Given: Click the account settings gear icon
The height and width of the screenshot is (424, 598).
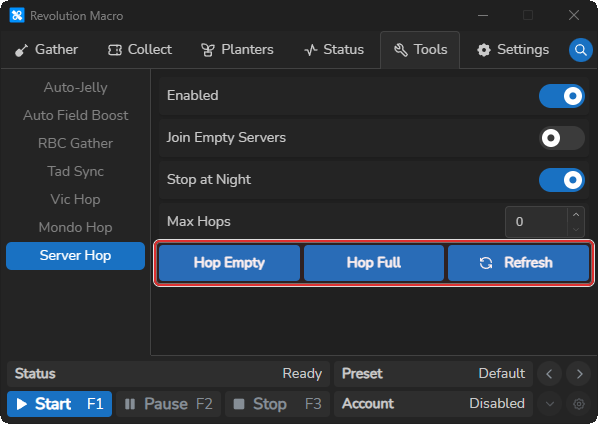Looking at the screenshot, I should (579, 404).
